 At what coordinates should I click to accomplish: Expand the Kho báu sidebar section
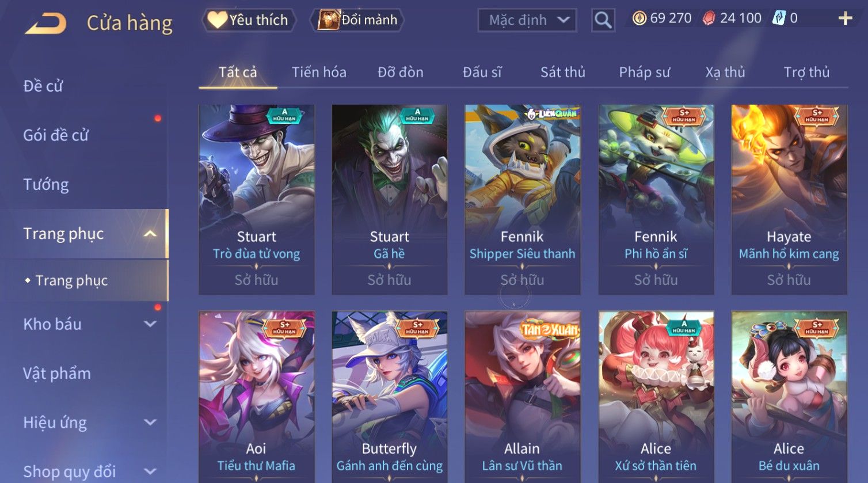tap(150, 324)
